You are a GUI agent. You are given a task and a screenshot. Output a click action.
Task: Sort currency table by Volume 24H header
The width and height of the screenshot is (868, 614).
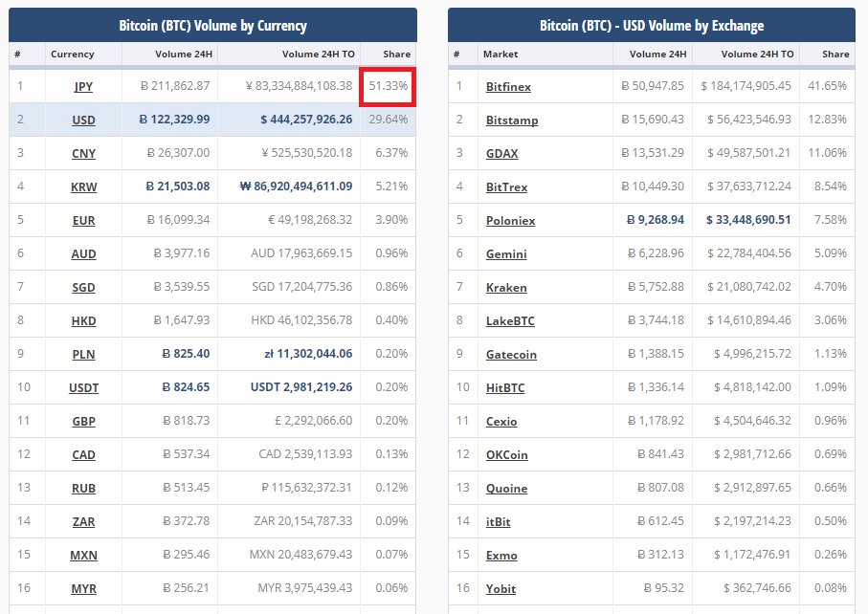click(x=184, y=55)
